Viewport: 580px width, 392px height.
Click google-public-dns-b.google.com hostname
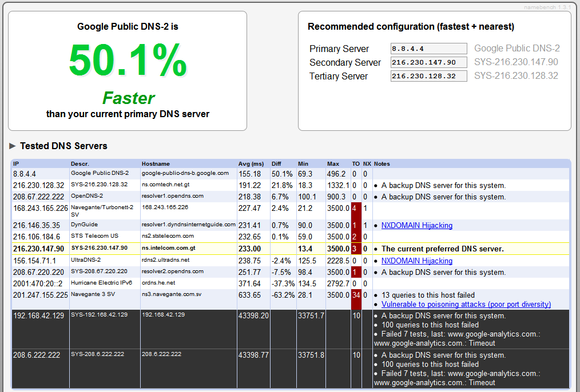(x=185, y=173)
